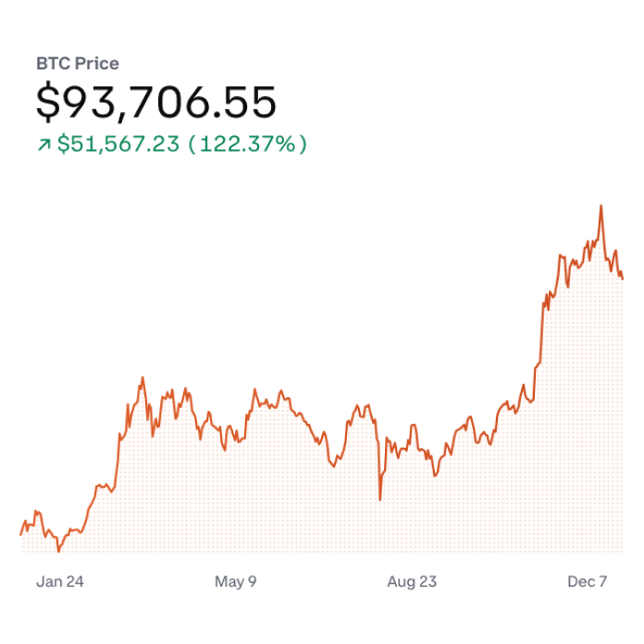This screenshot has width=644, height=644.
Task: Click the rightmost end of the price line
Action: [x=623, y=278]
